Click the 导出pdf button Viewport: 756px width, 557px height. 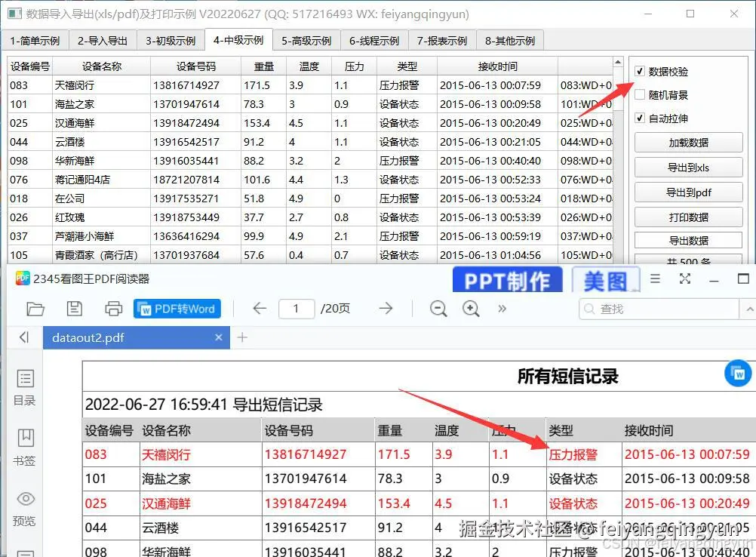point(687,192)
